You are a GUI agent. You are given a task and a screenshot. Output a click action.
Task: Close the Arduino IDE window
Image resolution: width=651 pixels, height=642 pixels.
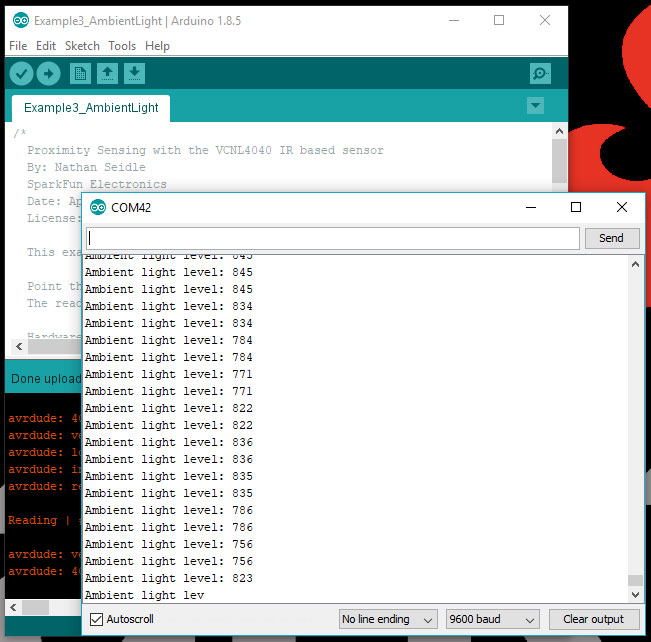(545, 20)
